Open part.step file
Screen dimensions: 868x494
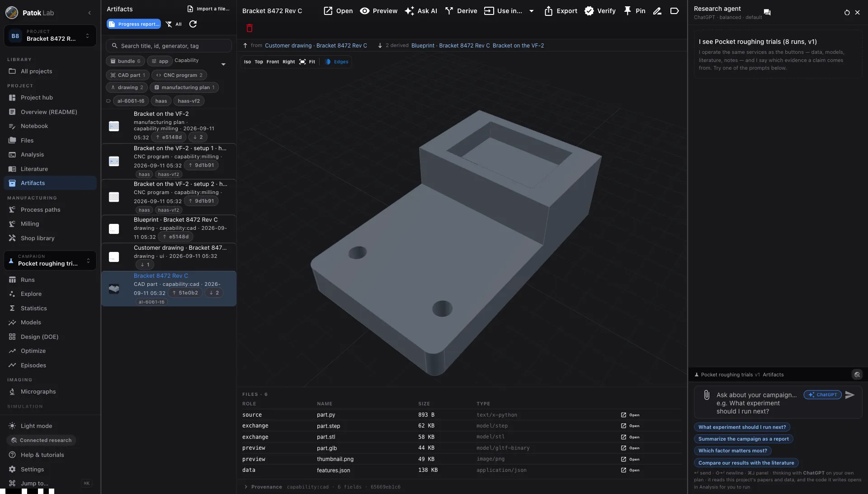tap(630, 426)
